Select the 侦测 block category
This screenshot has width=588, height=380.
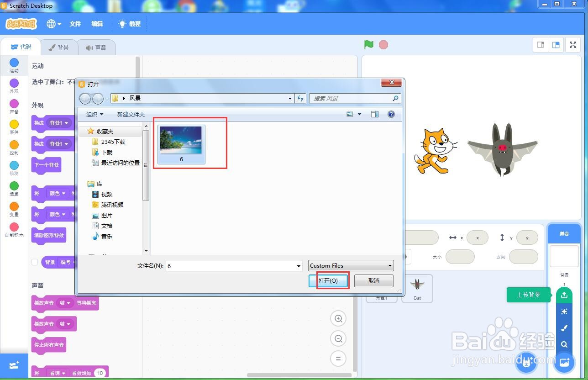[14, 168]
